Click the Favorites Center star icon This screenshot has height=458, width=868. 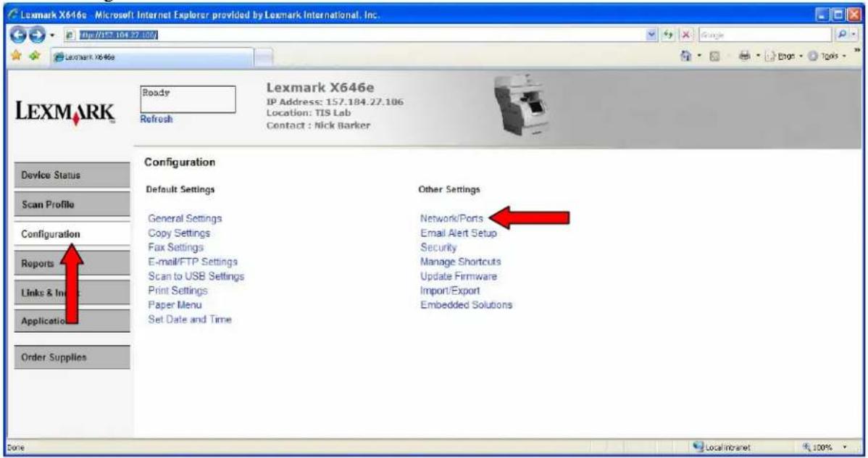16,55
